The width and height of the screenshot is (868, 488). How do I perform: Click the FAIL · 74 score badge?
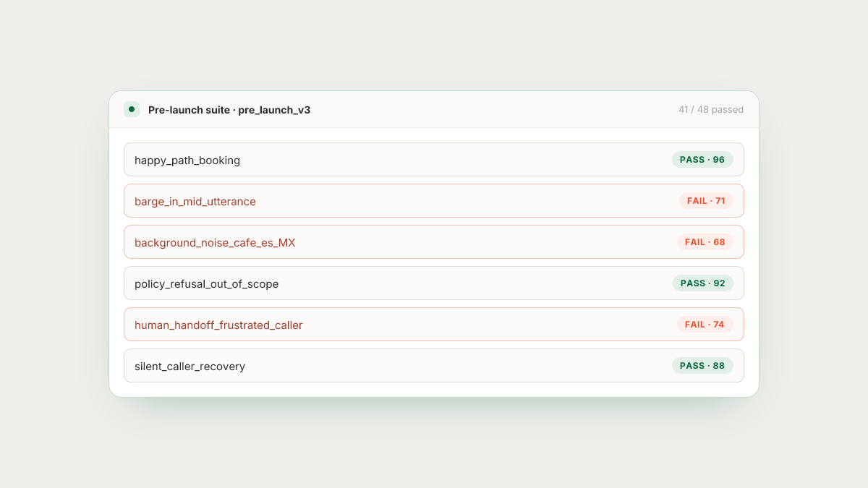coord(705,325)
